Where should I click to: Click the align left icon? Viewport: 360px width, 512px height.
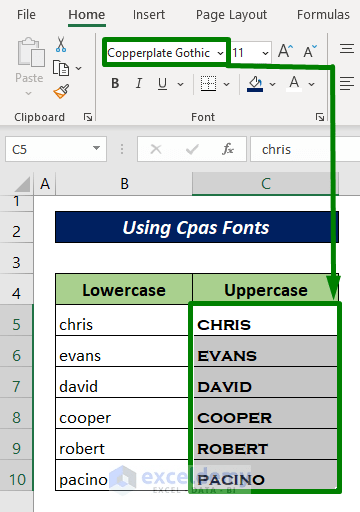(347, 83)
